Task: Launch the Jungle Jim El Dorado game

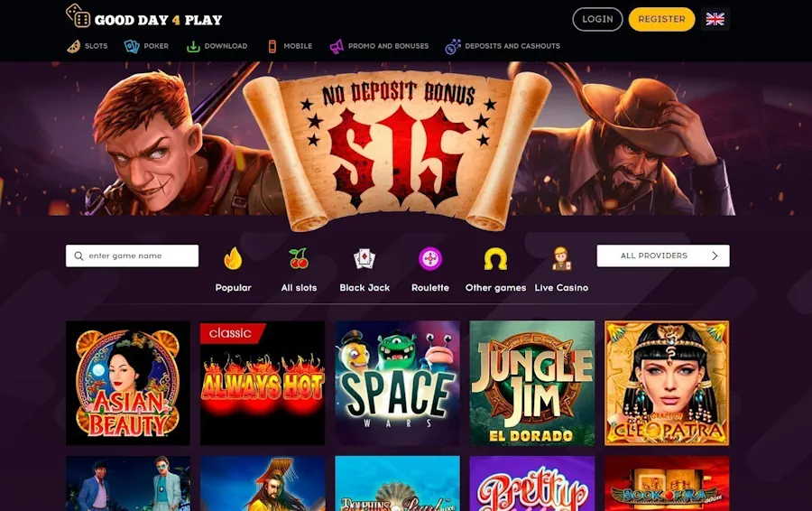Action: 531,383
